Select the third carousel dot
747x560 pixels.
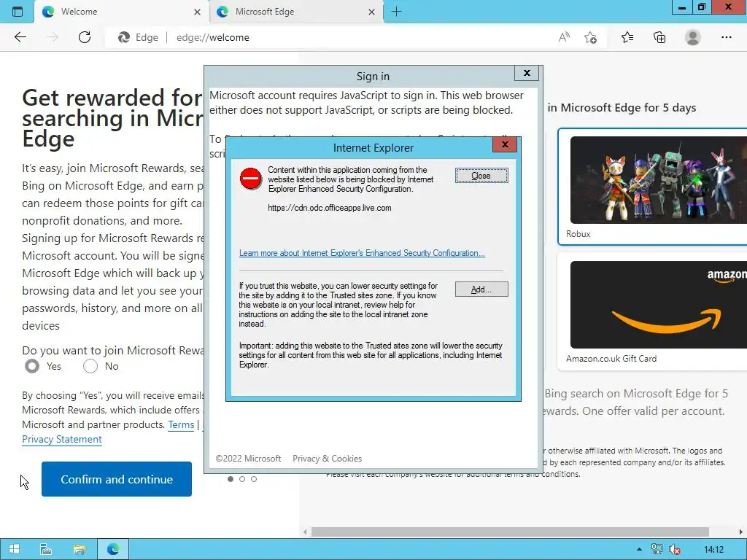point(254,479)
